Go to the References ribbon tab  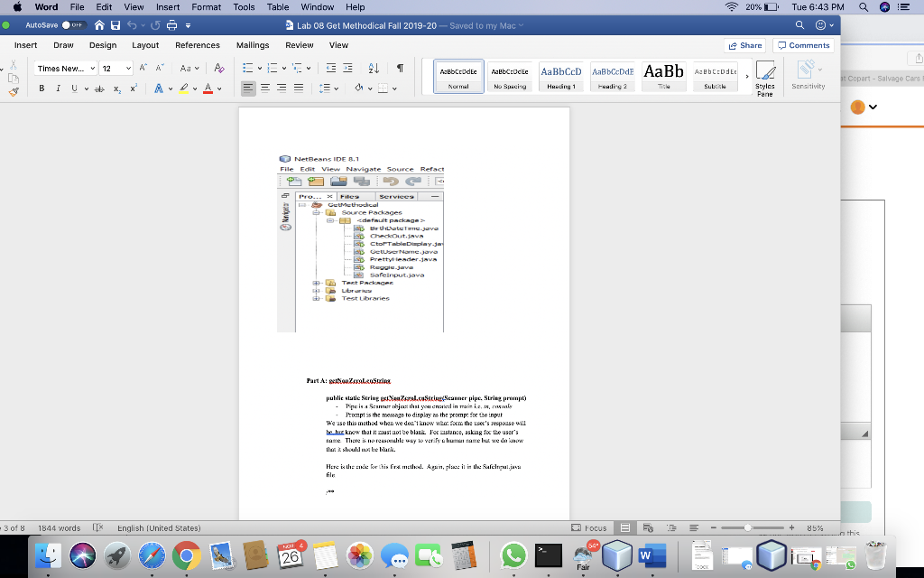pyautogui.click(x=198, y=45)
